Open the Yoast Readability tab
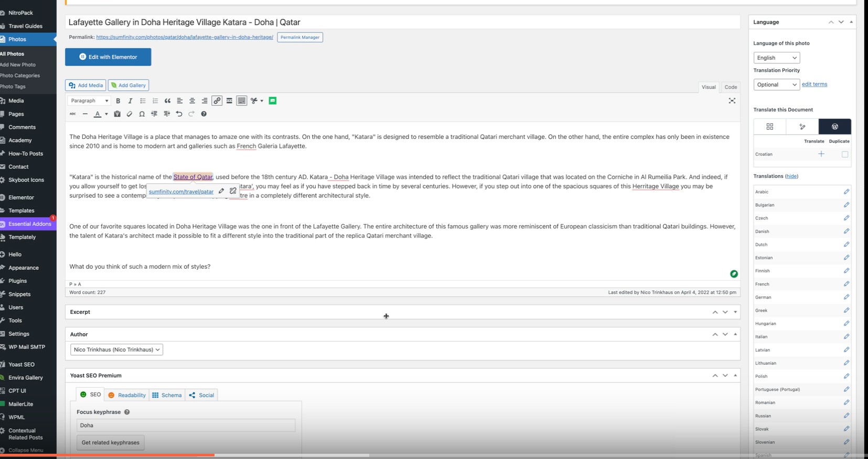 (x=126, y=395)
